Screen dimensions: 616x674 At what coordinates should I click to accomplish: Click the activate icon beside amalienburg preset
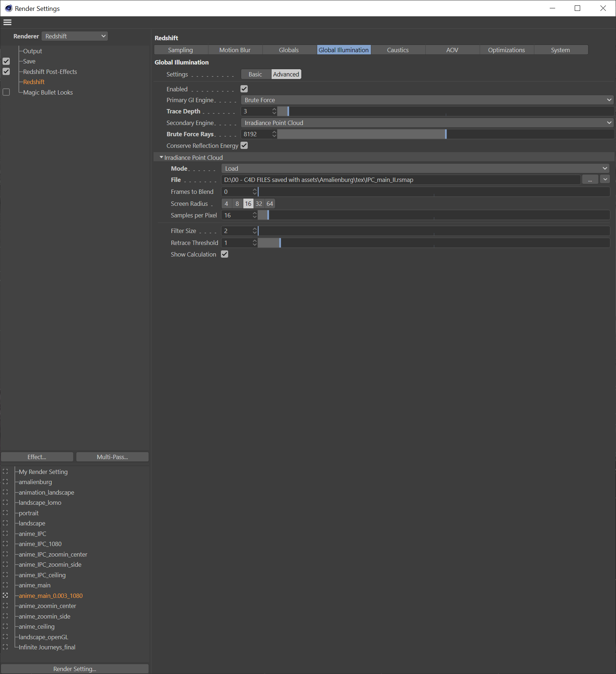pos(5,482)
